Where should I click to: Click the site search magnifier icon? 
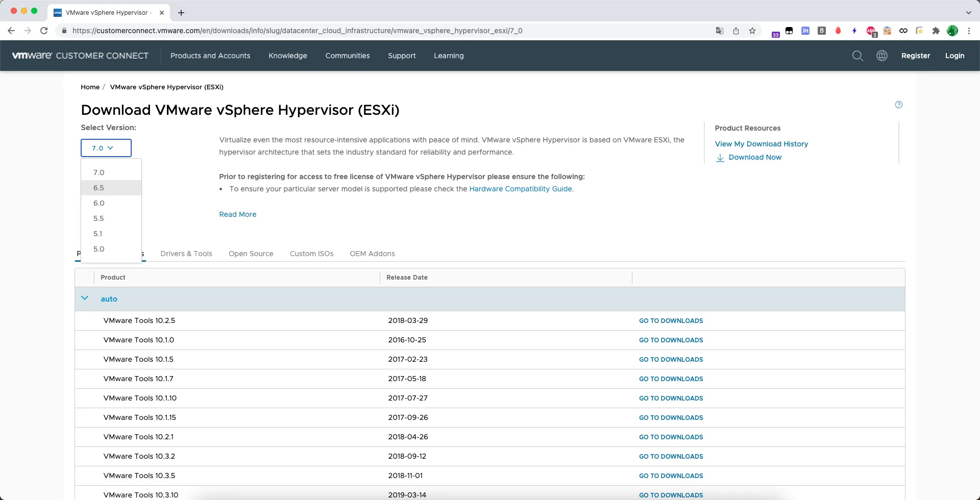point(857,56)
